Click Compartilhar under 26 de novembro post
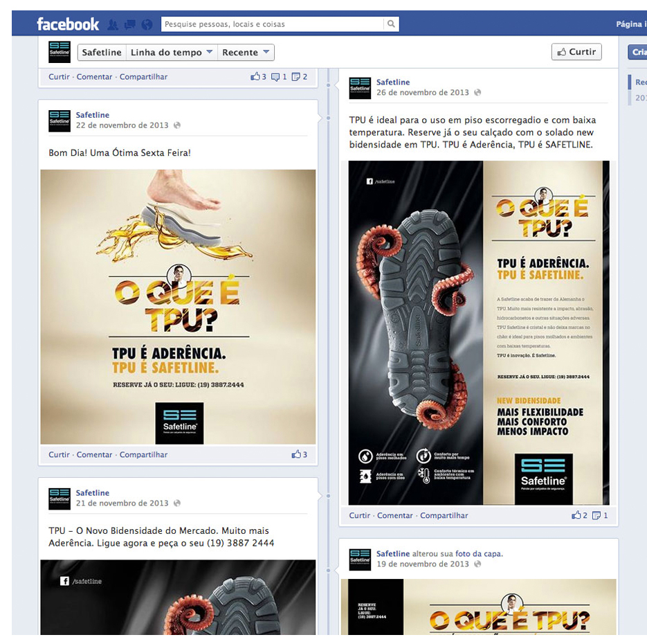 tap(444, 515)
